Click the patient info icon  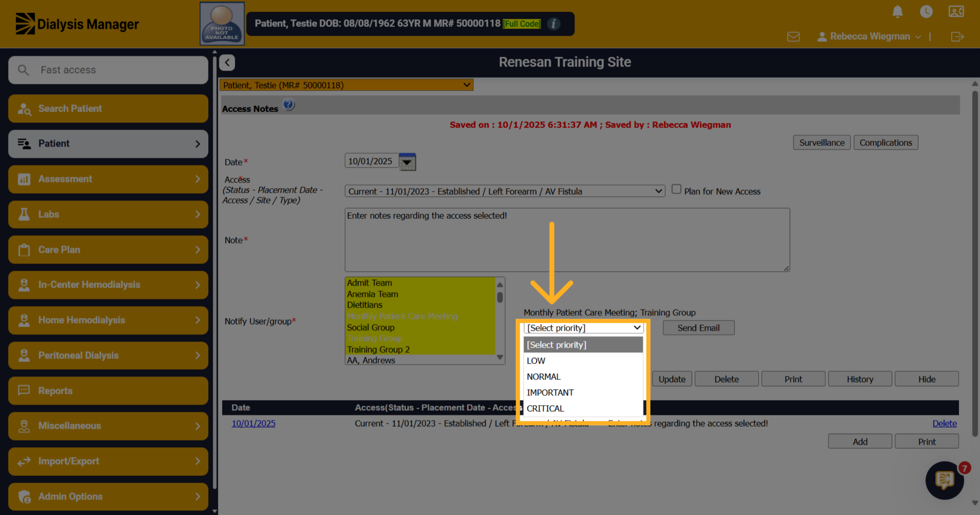point(554,24)
